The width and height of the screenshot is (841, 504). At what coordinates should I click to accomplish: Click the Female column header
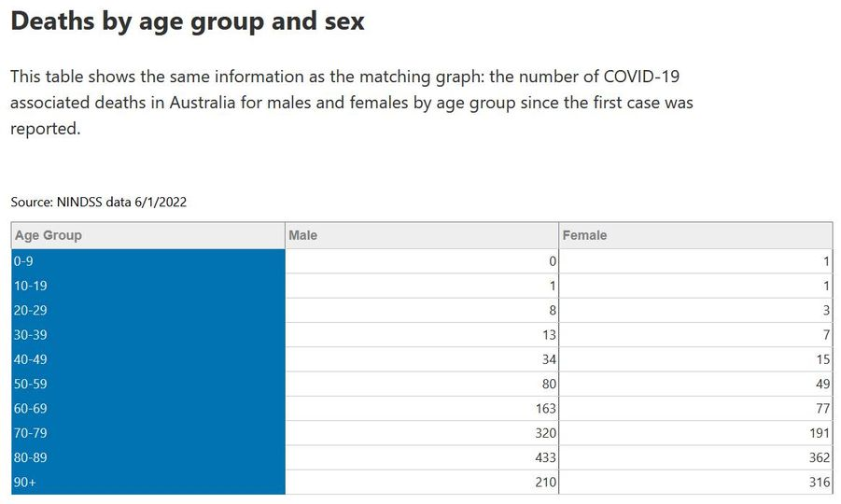point(695,235)
